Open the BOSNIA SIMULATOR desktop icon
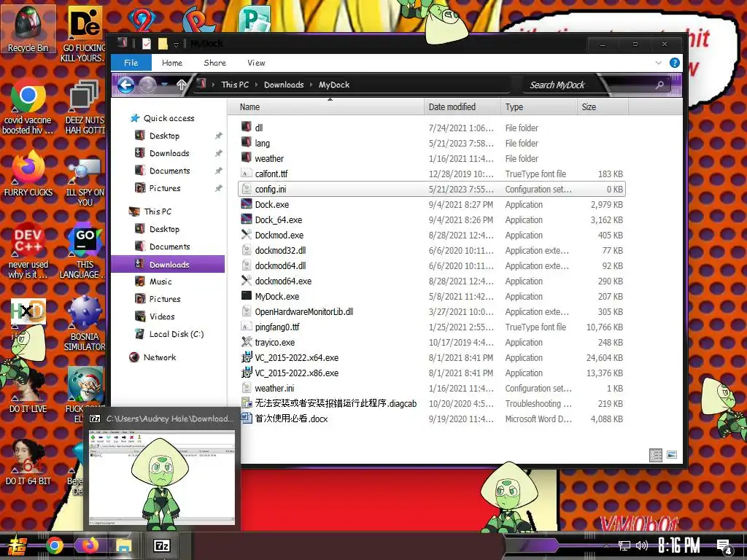 [85, 324]
